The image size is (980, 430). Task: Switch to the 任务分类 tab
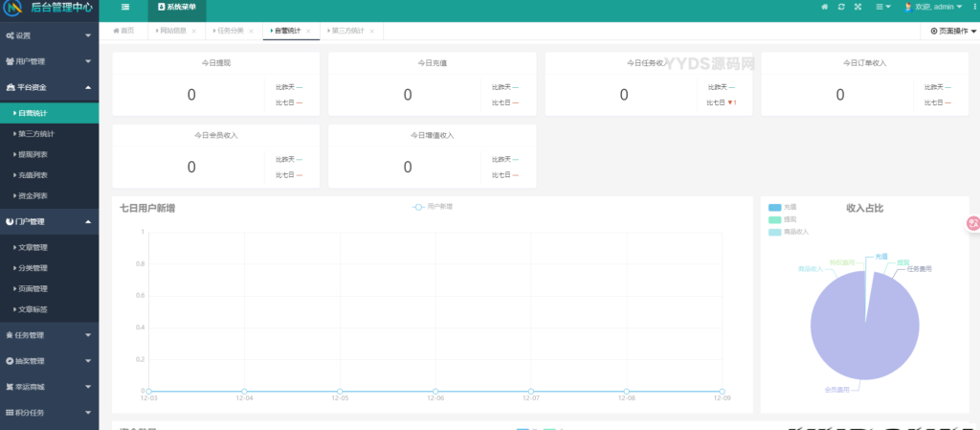(231, 31)
